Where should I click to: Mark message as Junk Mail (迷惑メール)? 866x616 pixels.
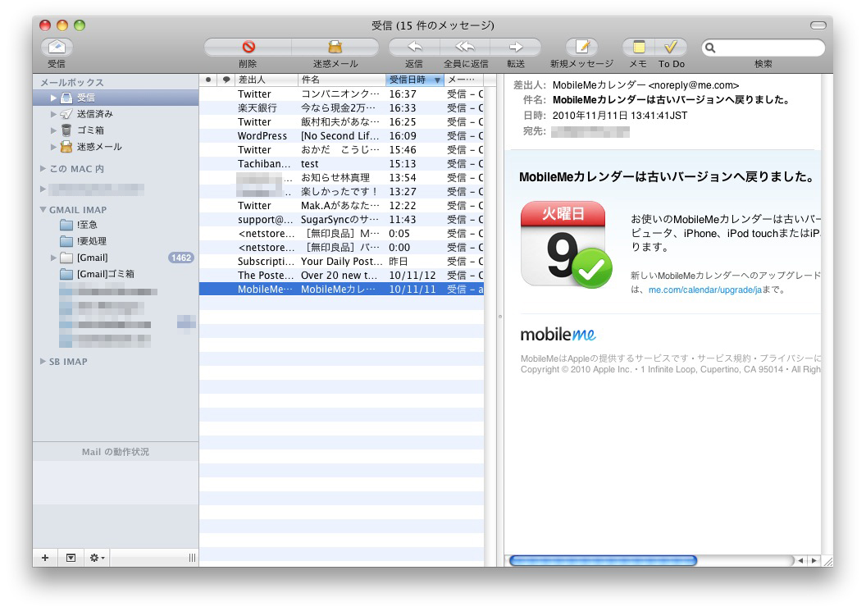pos(335,47)
